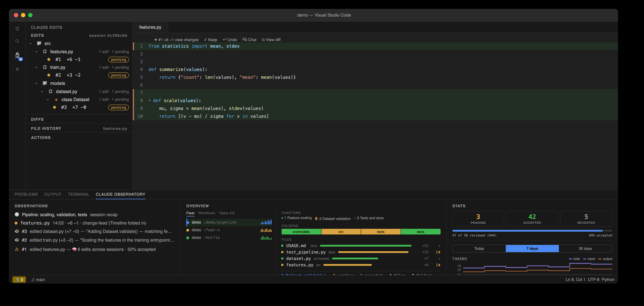This screenshot has width=644, height=306.
Task: Expand the ACTIONS section
Action: [79, 137]
